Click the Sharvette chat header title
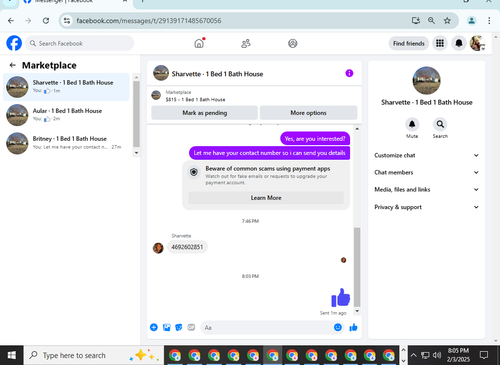This screenshot has height=365, width=500. tap(217, 74)
